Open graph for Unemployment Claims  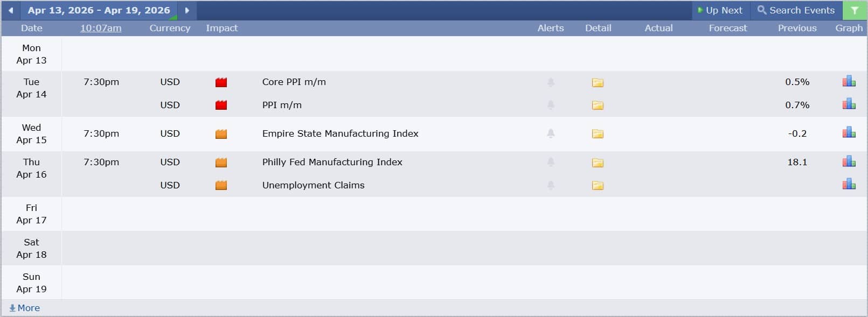click(x=849, y=184)
